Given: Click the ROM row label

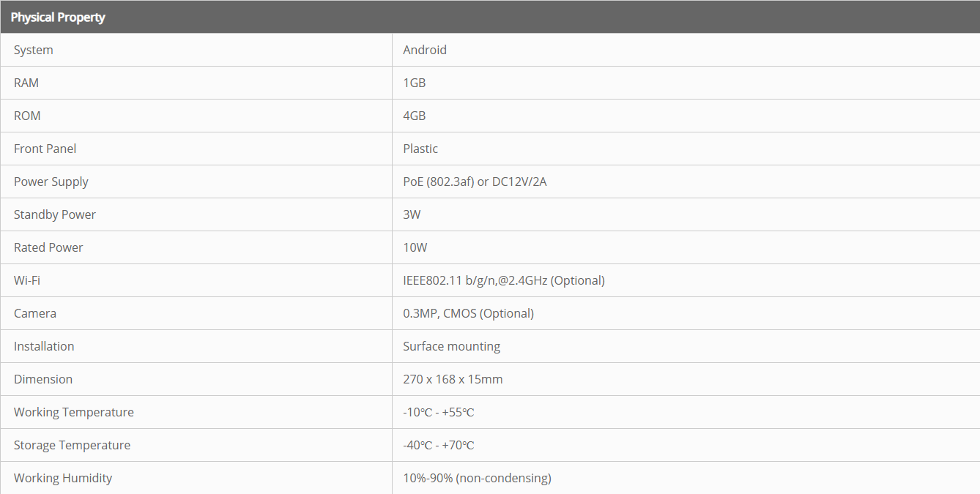Looking at the screenshot, I should point(27,116).
